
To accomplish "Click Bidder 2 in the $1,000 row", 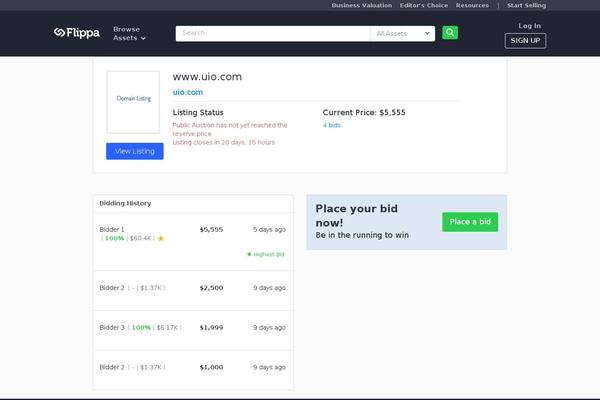I will click(x=112, y=367).
